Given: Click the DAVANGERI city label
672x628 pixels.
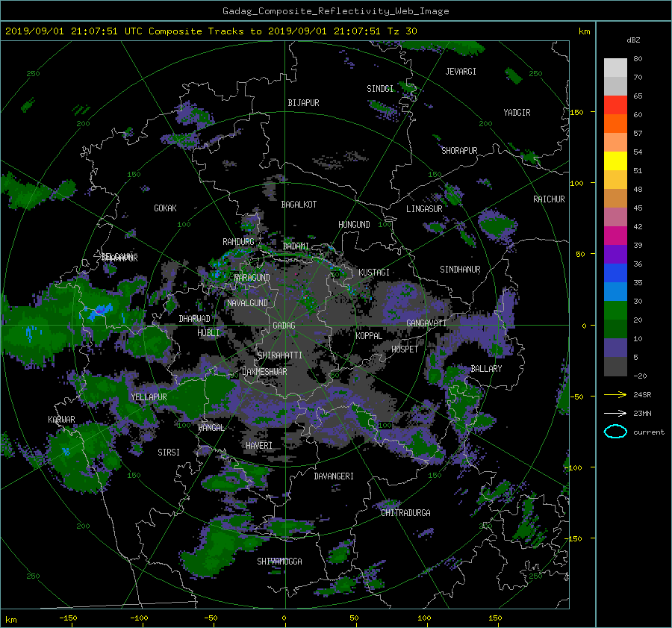Looking at the screenshot, I should [334, 476].
